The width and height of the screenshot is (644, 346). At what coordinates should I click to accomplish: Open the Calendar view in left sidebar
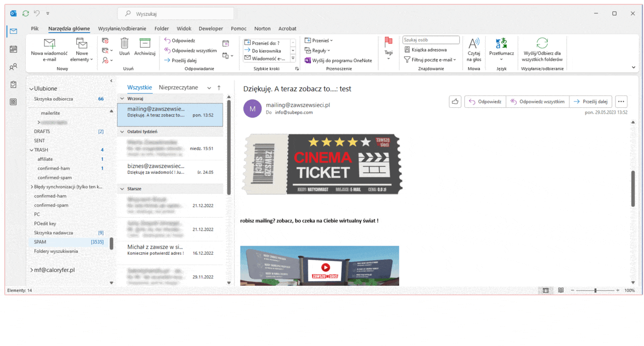coord(13,49)
